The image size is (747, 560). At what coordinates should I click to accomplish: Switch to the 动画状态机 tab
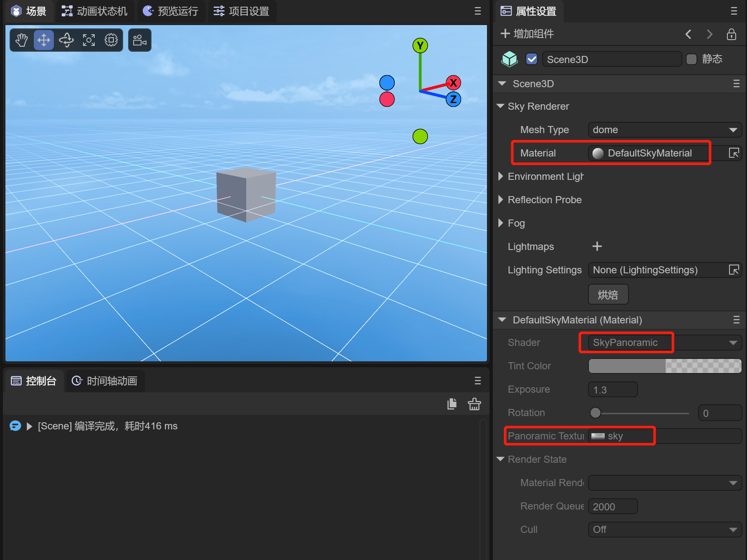click(95, 11)
